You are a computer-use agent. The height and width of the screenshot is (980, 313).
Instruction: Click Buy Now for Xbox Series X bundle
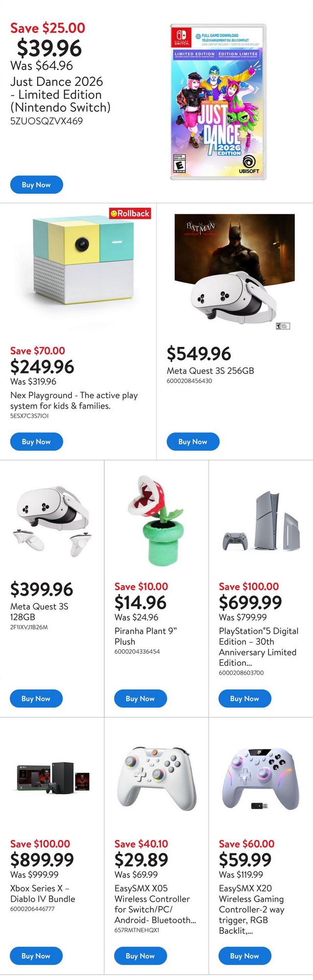point(36,955)
